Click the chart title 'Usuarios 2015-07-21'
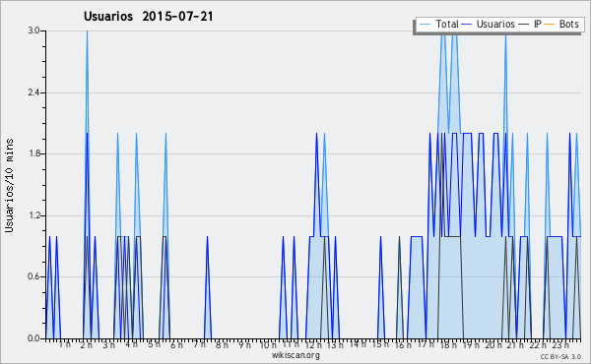The width and height of the screenshot is (591, 364). (148, 16)
